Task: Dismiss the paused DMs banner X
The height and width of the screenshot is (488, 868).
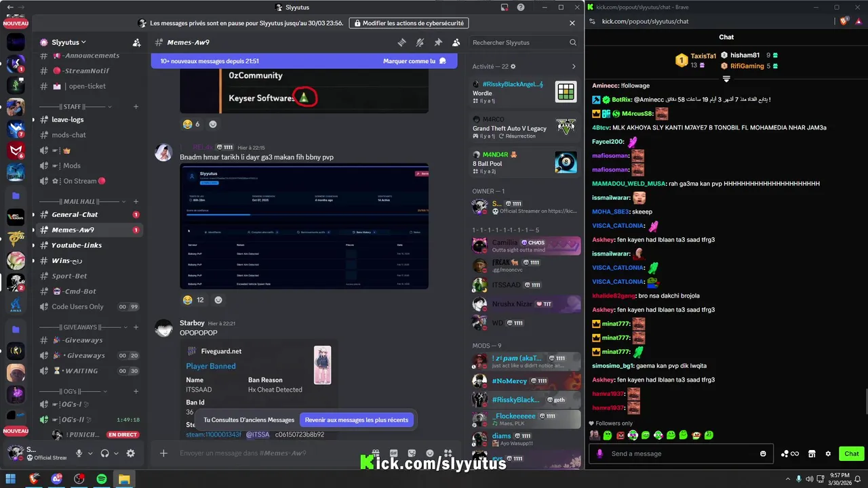Action: pyautogui.click(x=572, y=23)
